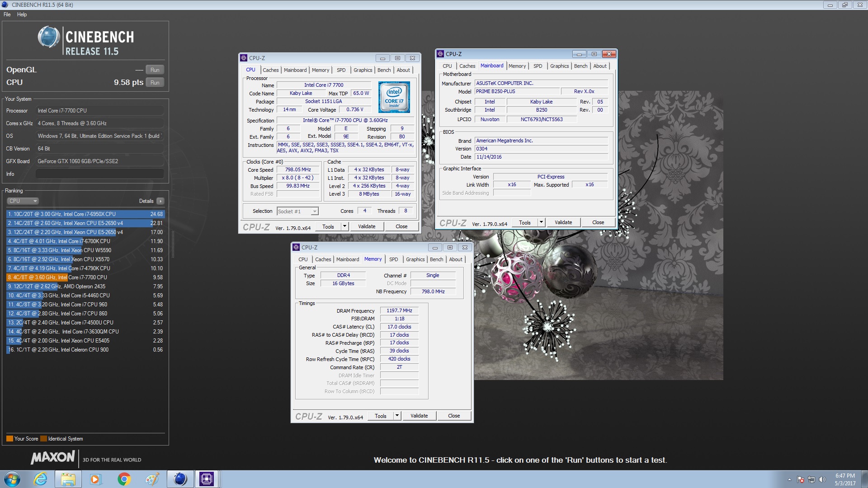Click Close button in CPU window

point(401,227)
